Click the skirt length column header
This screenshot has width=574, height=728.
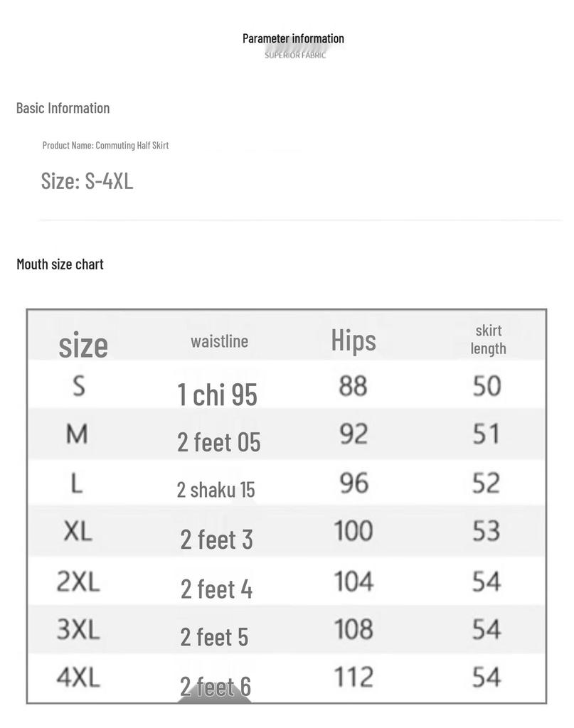click(488, 339)
